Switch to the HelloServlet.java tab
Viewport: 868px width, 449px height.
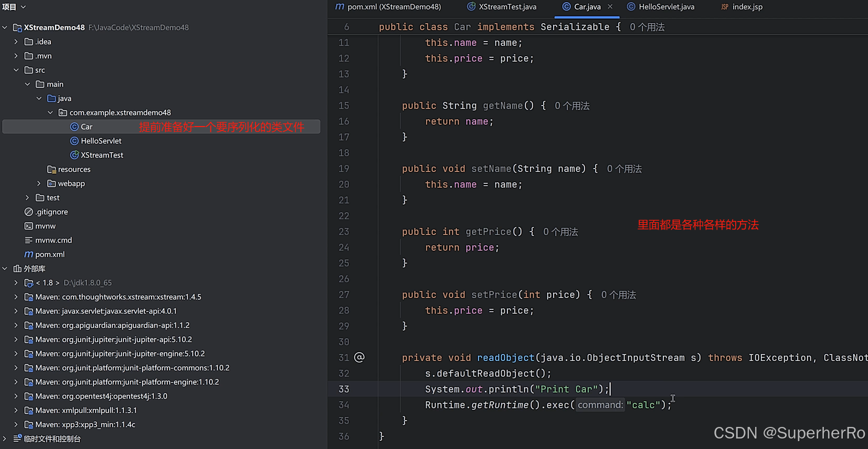point(661,7)
